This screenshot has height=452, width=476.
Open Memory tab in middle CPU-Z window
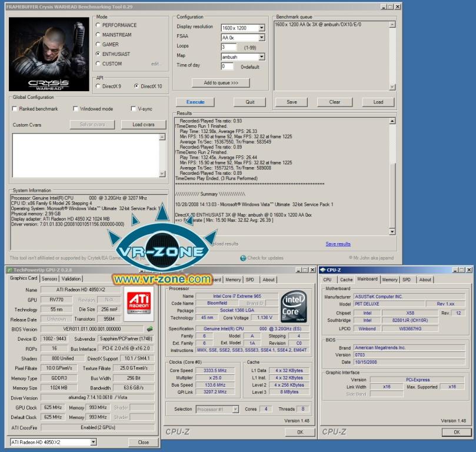[x=233, y=280]
